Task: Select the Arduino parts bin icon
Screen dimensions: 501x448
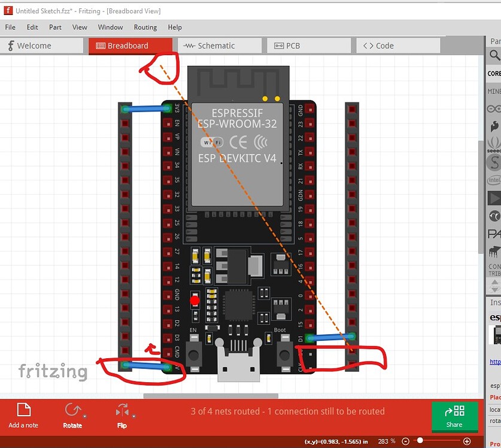Action: tap(494, 108)
